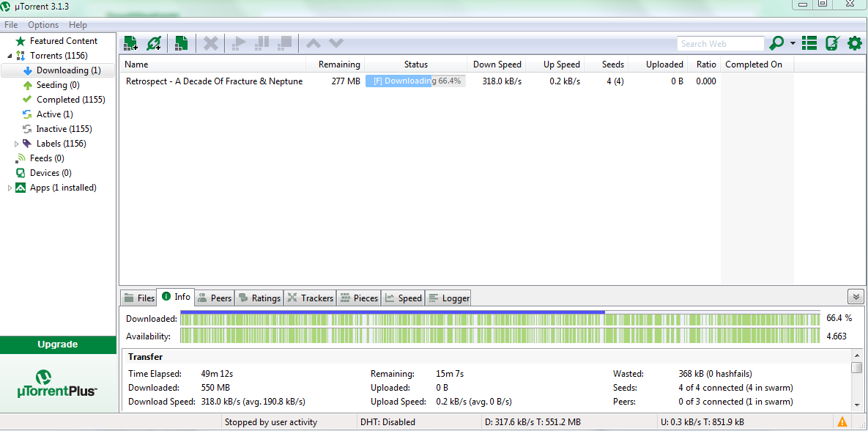Select Downloading (1) in sidebar

click(x=58, y=70)
